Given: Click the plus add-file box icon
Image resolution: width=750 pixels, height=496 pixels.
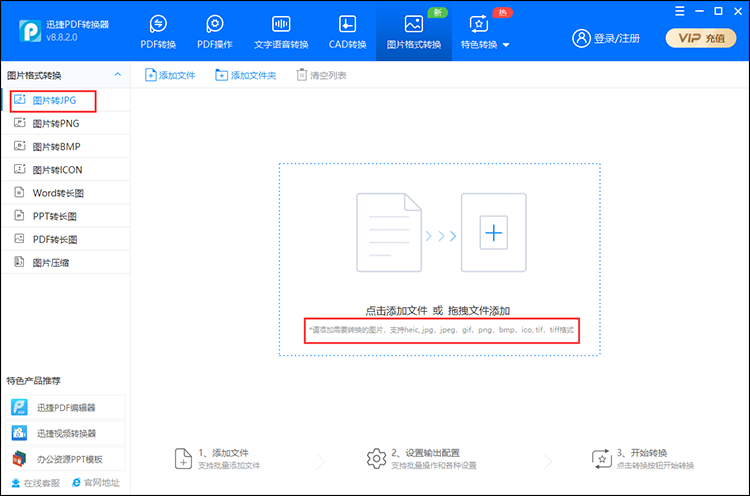Looking at the screenshot, I should (494, 232).
